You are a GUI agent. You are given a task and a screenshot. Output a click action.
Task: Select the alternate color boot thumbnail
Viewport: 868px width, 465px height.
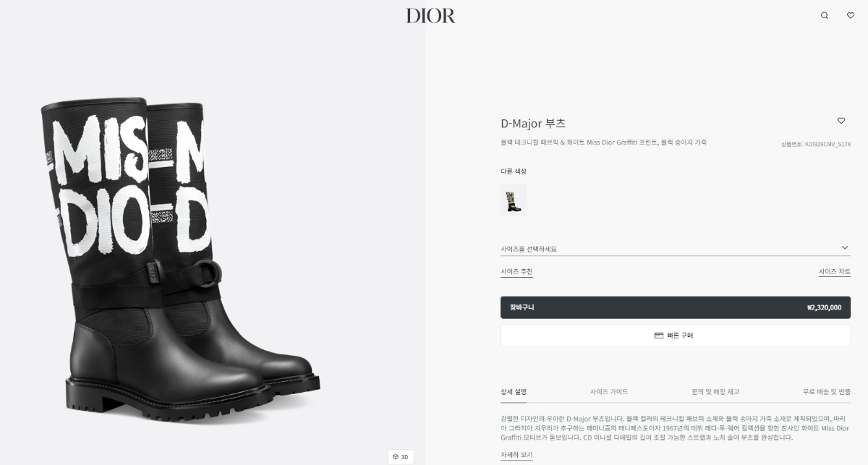514,200
